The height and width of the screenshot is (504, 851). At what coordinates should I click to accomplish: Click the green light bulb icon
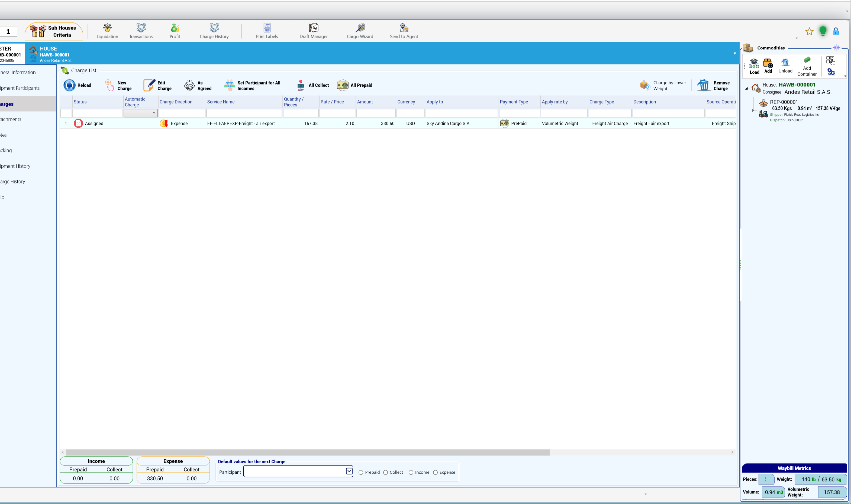click(823, 31)
